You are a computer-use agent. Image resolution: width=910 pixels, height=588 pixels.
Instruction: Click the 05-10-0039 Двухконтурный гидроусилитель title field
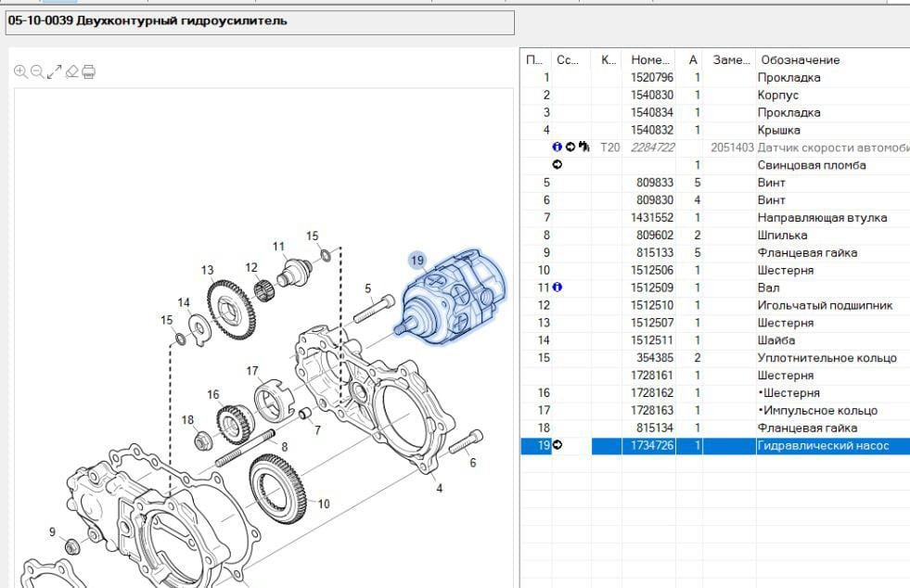[x=260, y=21]
